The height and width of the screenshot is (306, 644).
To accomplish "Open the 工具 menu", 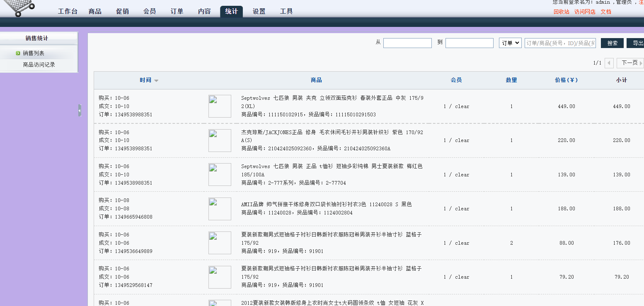I will tap(286, 11).
